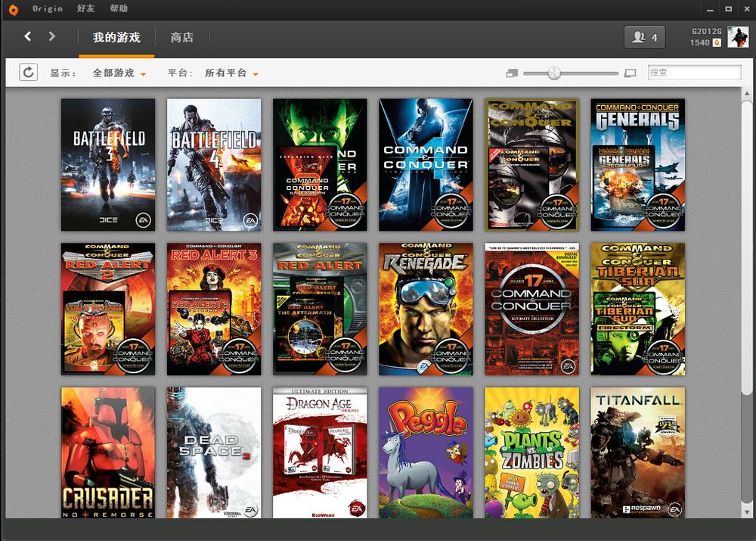Select the Titanfall cover
This screenshot has width=756, height=541.
click(x=638, y=452)
